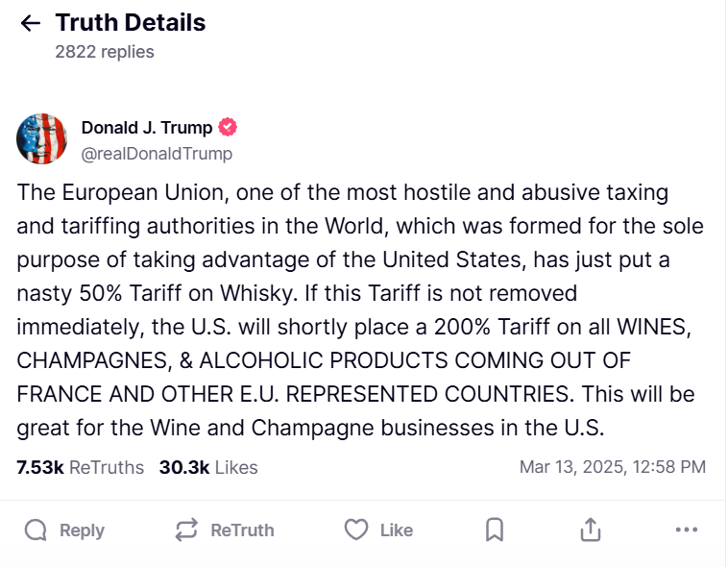Click the Reply text label
The image size is (728, 567).
click(x=82, y=530)
